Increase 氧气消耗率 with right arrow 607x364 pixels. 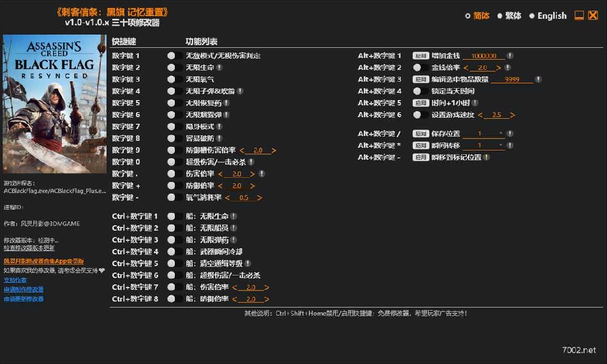pos(260,198)
